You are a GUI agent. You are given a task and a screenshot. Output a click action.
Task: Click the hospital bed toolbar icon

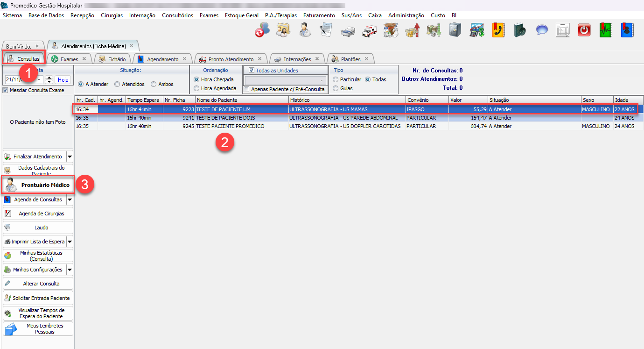tap(347, 30)
